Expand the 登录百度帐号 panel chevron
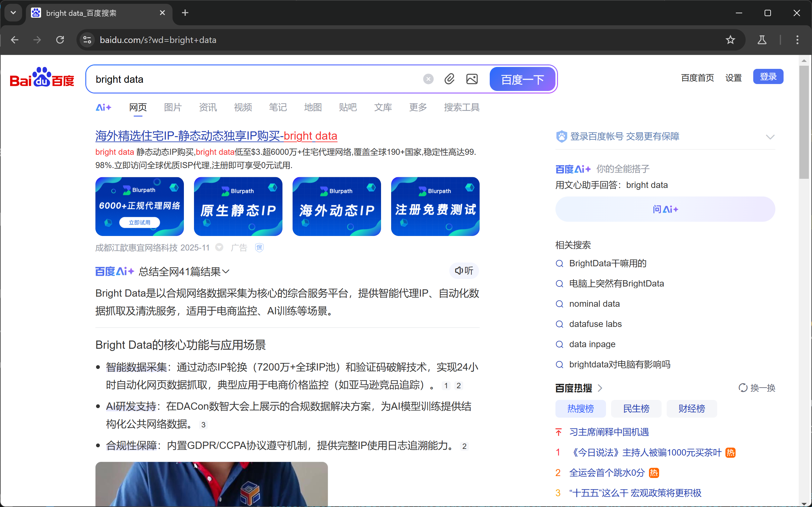This screenshot has height=507, width=812. [x=770, y=136]
